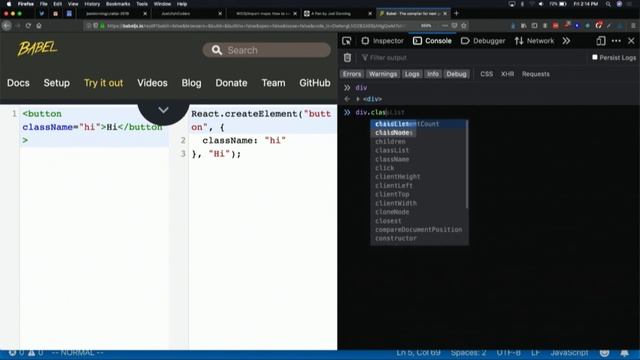Switch to the Debugger tab
The width and height of the screenshot is (640, 360).
tap(483, 41)
